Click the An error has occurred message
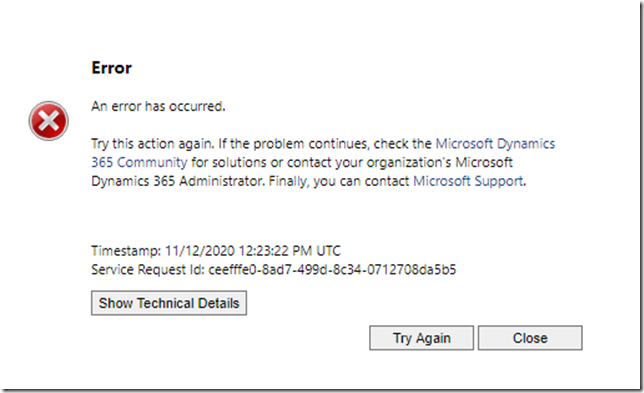The image size is (644, 393). (158, 106)
